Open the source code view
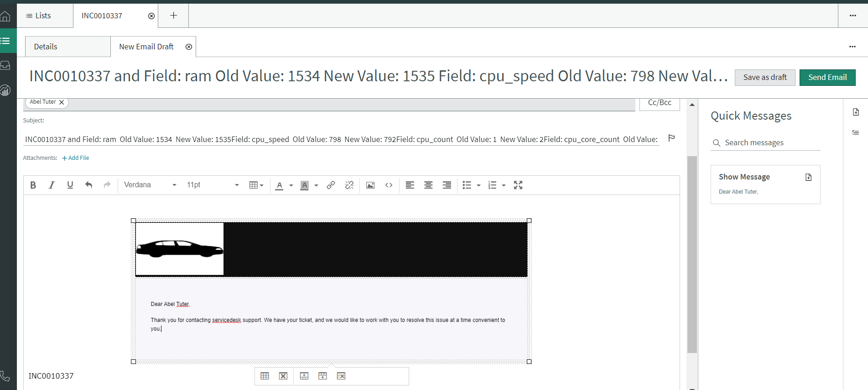Screen dimensions: 868x390 389,185
